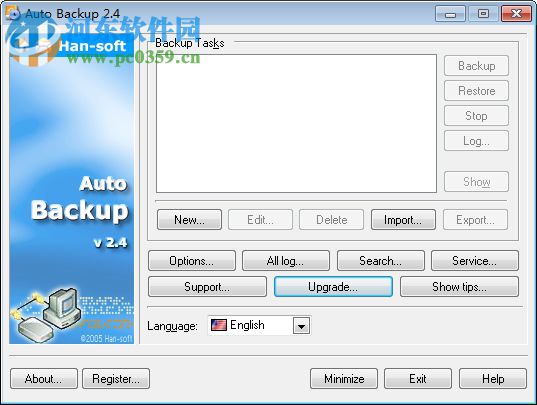Image resolution: width=537 pixels, height=405 pixels.
Task: Click the computer and drive illustration
Action: click(46, 314)
